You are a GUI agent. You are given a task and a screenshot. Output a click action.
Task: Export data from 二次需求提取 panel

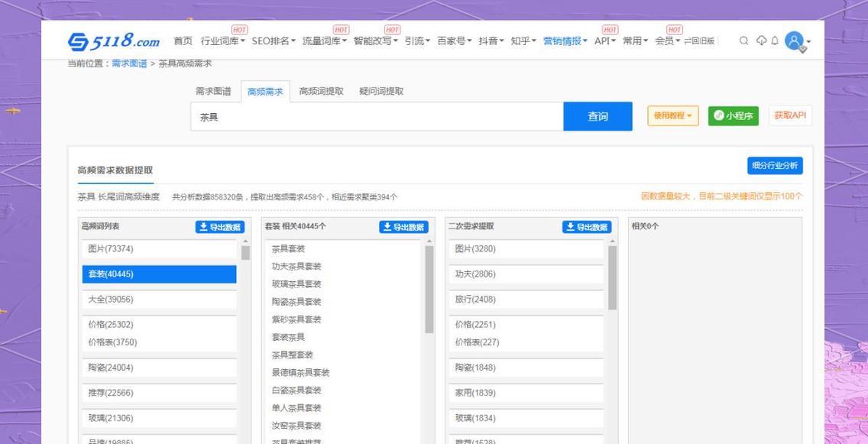[x=587, y=227]
